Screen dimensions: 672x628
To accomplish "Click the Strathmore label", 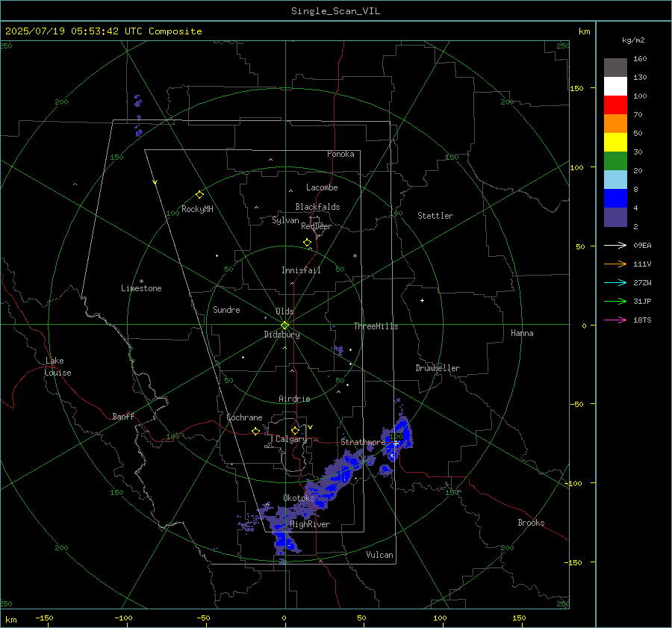I will coord(363,442).
